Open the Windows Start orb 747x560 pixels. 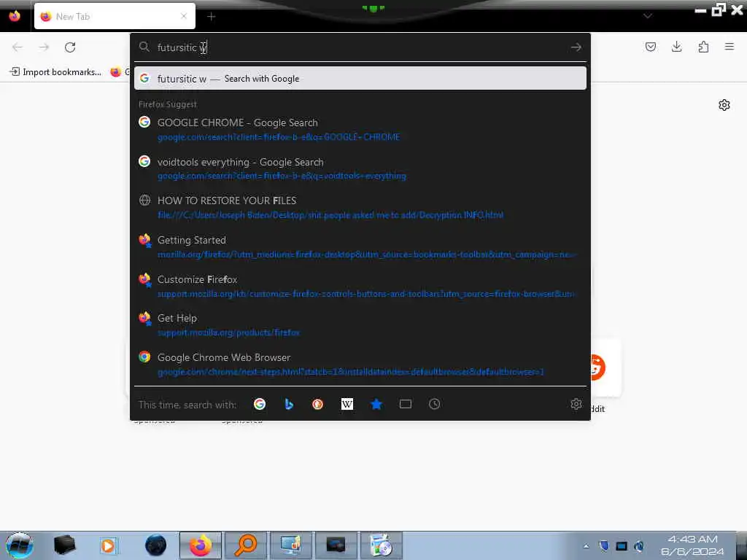point(19,545)
